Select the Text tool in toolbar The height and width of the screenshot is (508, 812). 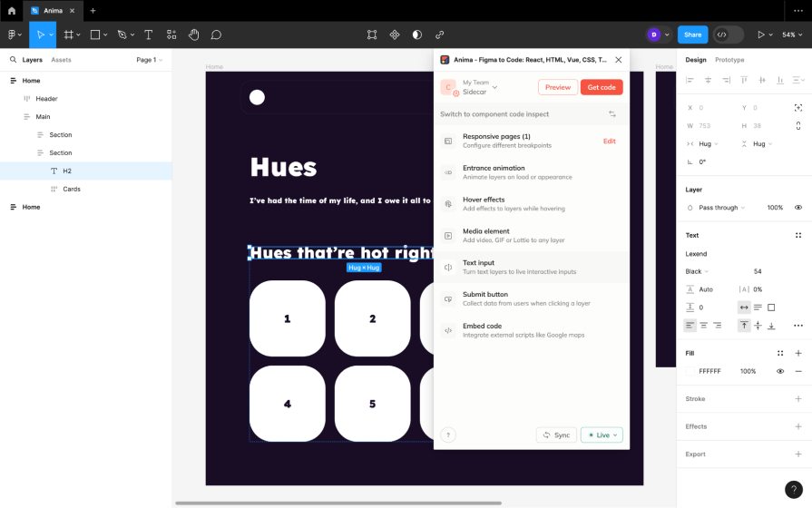148,34
